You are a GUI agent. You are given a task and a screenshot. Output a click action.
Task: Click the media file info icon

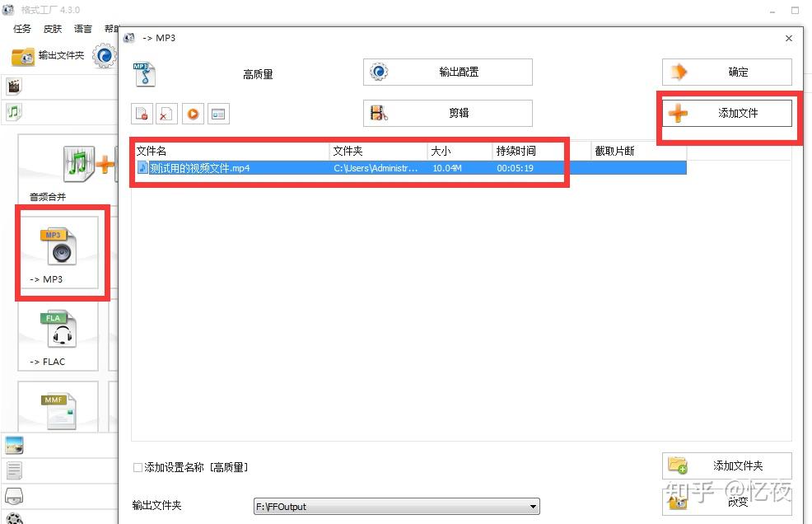(x=218, y=114)
